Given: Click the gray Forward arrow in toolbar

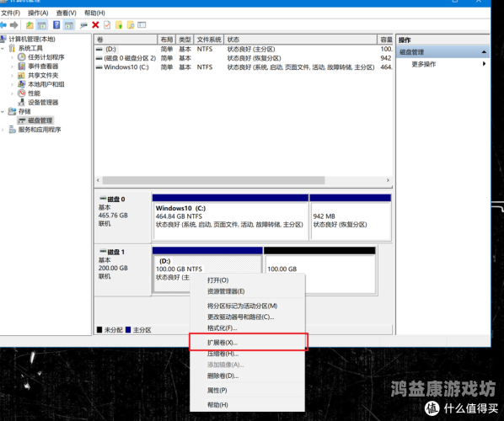Looking at the screenshot, I should pyautogui.click(x=13, y=24).
